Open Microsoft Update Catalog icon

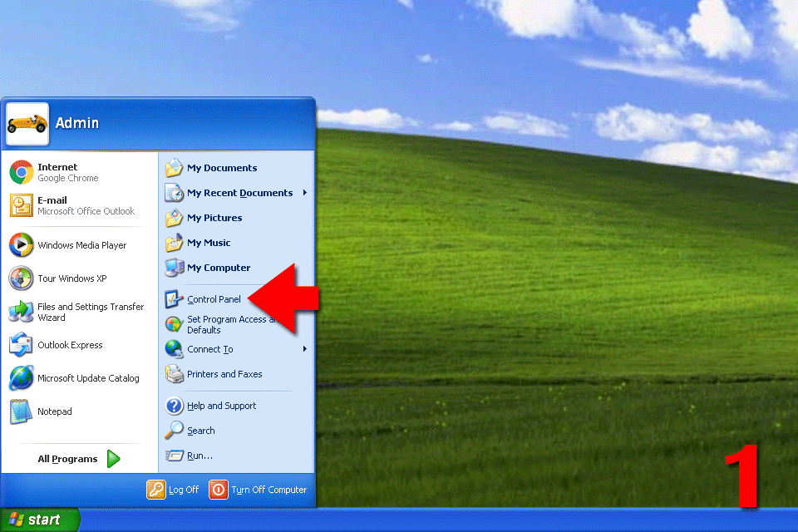tap(22, 377)
